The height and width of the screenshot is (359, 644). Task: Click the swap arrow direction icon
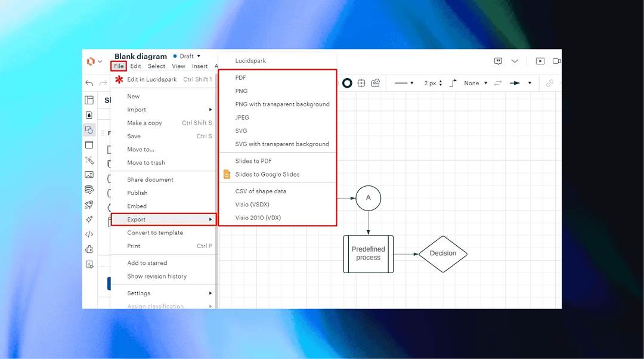[x=498, y=83]
